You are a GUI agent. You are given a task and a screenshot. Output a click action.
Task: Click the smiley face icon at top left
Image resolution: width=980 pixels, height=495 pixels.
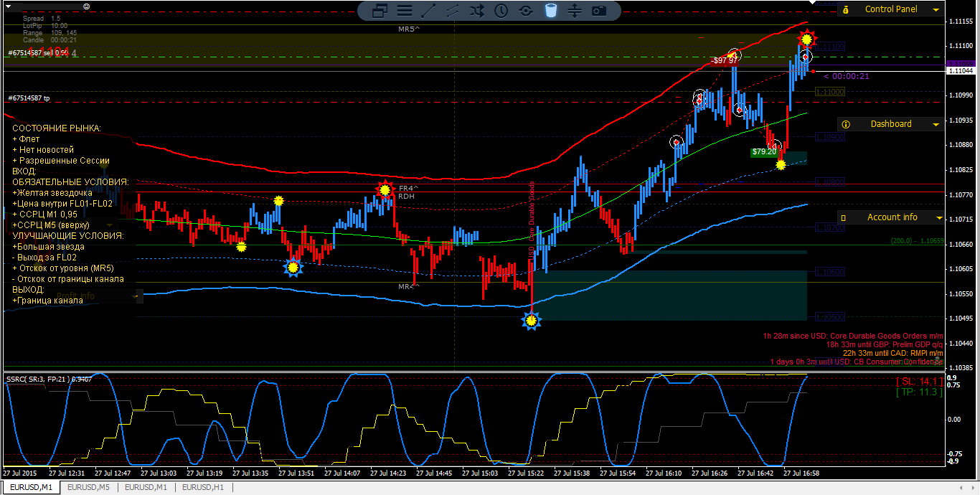[86, 6]
